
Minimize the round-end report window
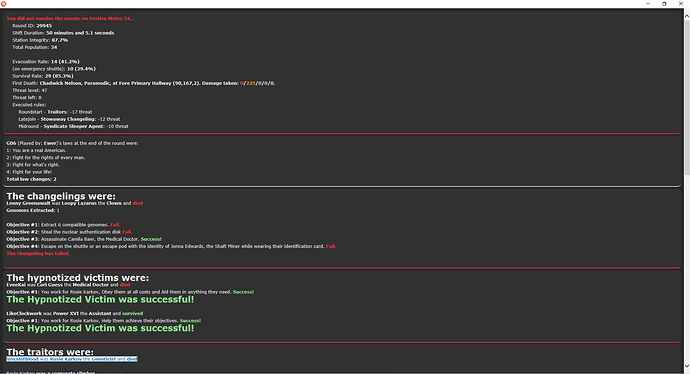point(648,4)
